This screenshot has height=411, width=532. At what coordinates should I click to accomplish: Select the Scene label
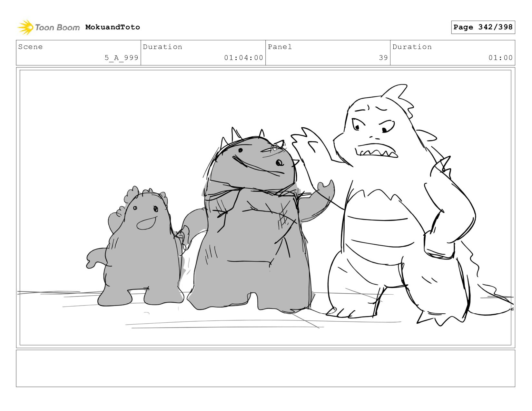point(30,47)
